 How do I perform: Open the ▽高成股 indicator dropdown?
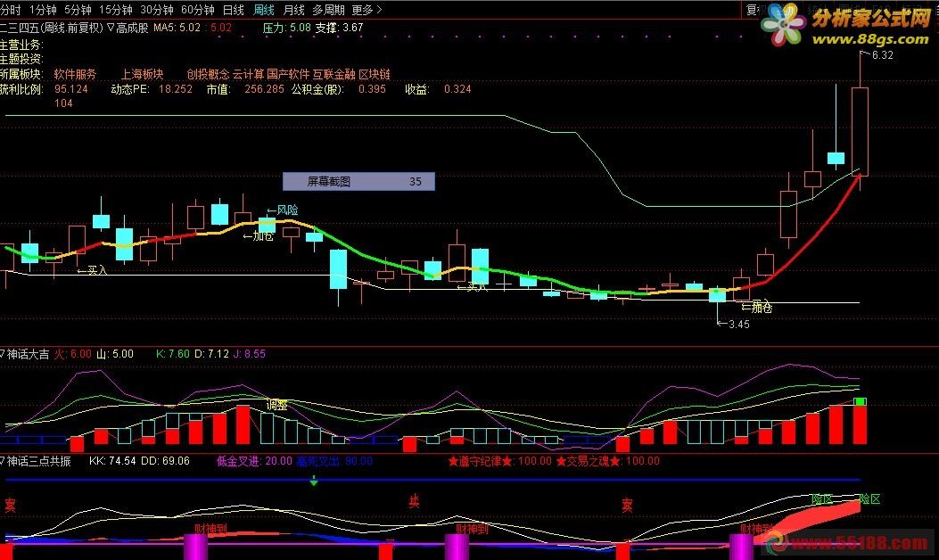[128, 28]
